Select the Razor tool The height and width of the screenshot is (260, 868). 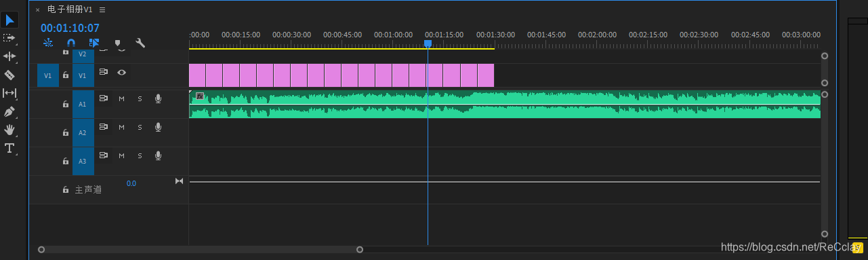[x=9, y=75]
